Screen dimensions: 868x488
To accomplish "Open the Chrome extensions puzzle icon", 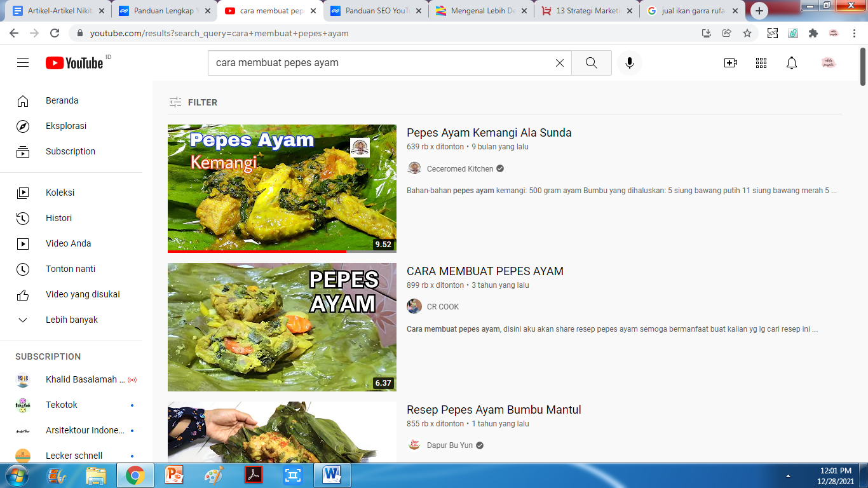I will 813,33.
